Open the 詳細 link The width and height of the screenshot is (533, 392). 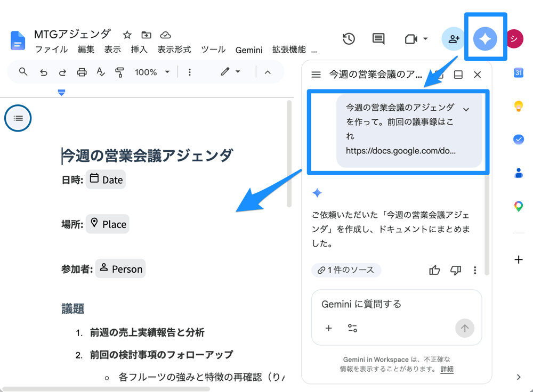(447, 369)
